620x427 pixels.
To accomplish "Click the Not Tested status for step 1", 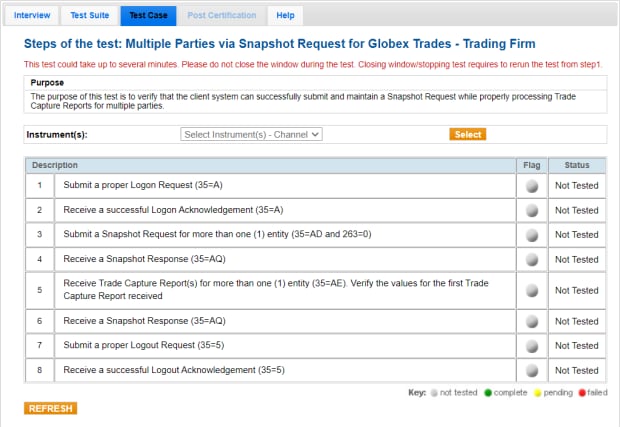I will [577, 185].
